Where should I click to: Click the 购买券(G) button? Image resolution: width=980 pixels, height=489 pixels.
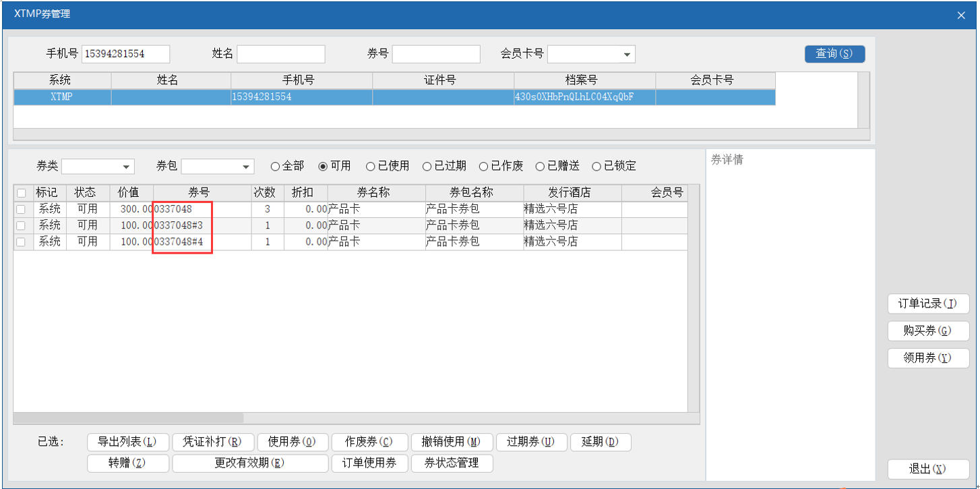[x=927, y=331]
